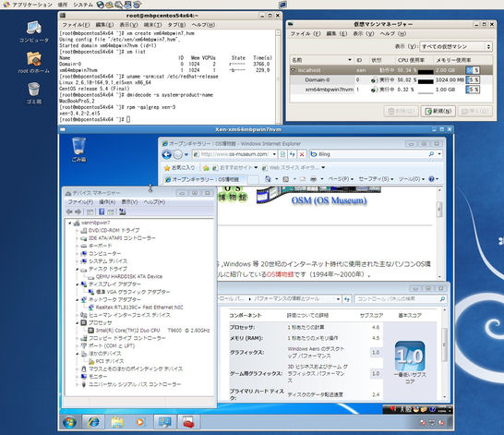Click Device Manager scan hardware icon
This screenshot has height=435, width=504.
click(x=122, y=211)
